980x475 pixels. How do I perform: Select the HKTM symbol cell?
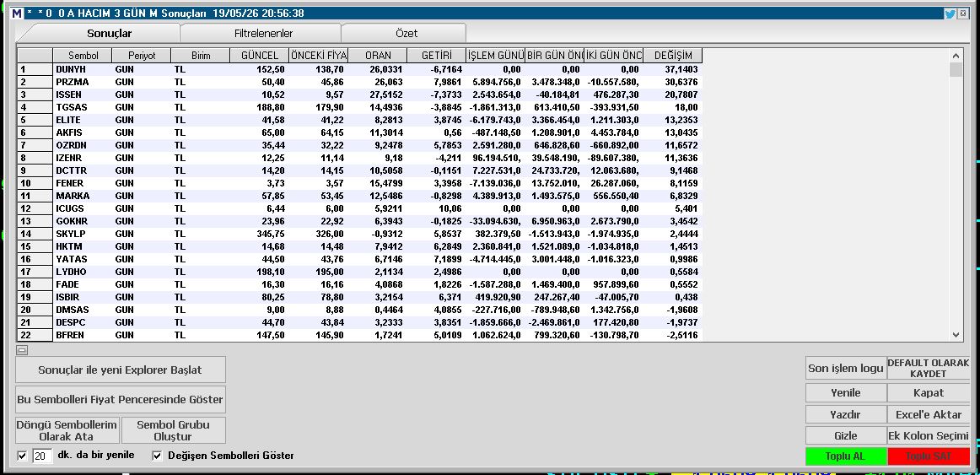point(83,246)
